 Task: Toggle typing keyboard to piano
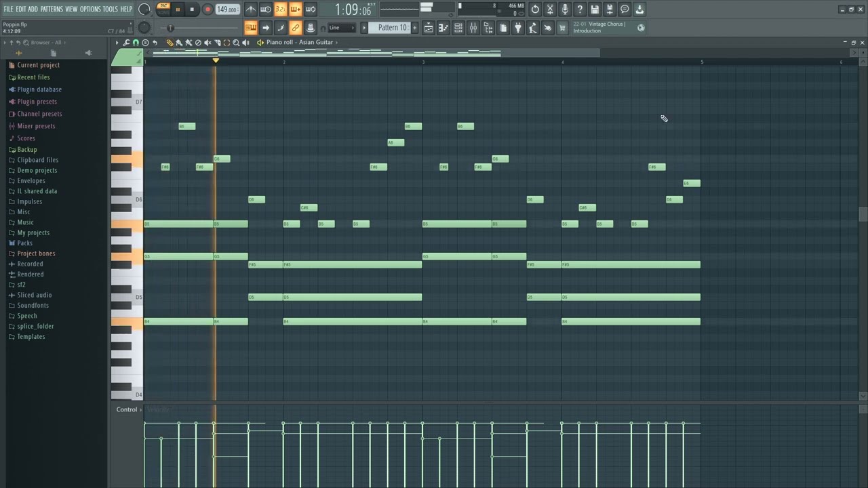[x=251, y=28]
